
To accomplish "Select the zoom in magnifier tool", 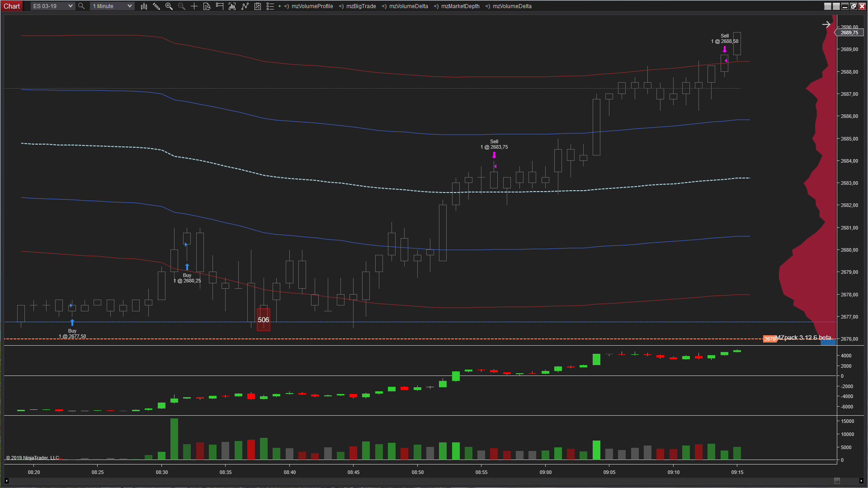I will coord(169,6).
